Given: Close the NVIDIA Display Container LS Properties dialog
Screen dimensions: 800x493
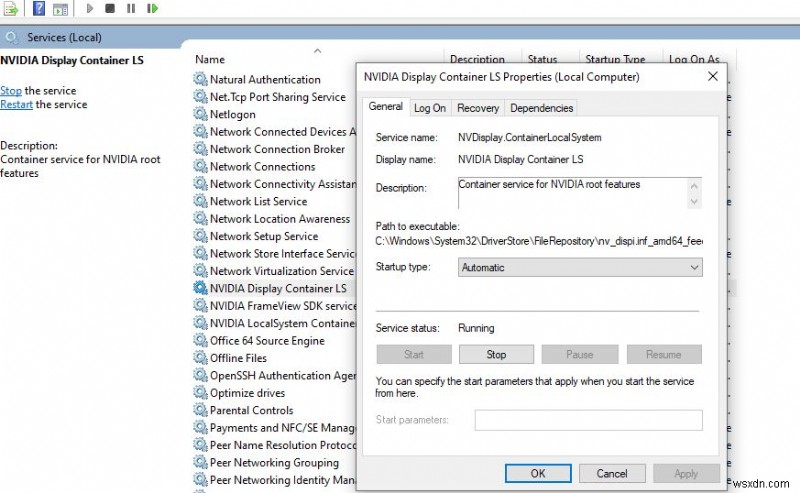Looking at the screenshot, I should click(x=713, y=77).
